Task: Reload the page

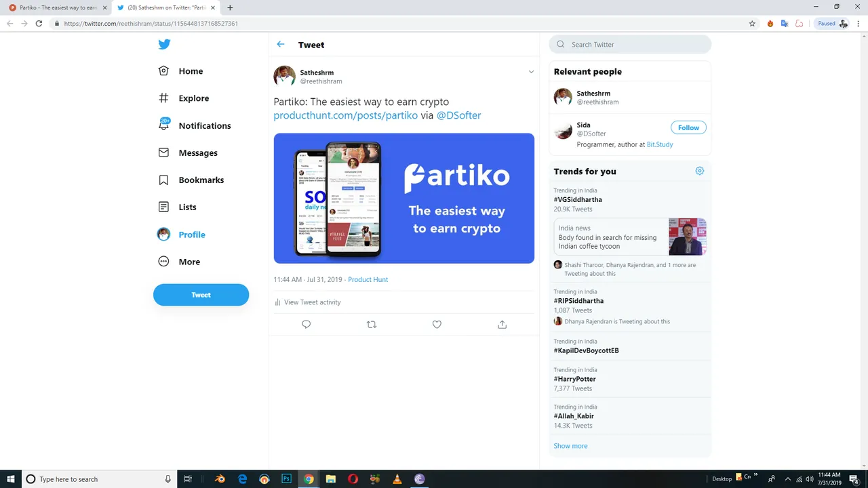Action: (39, 23)
